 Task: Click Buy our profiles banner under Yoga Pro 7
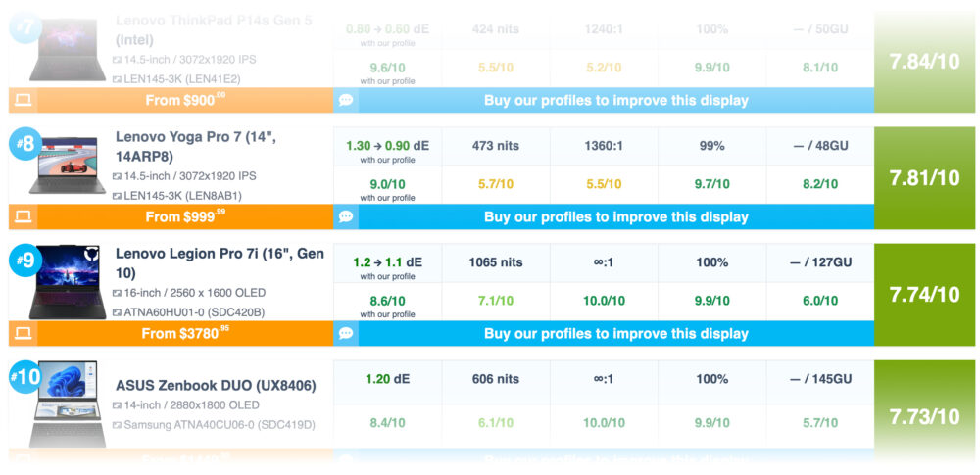pos(615,216)
